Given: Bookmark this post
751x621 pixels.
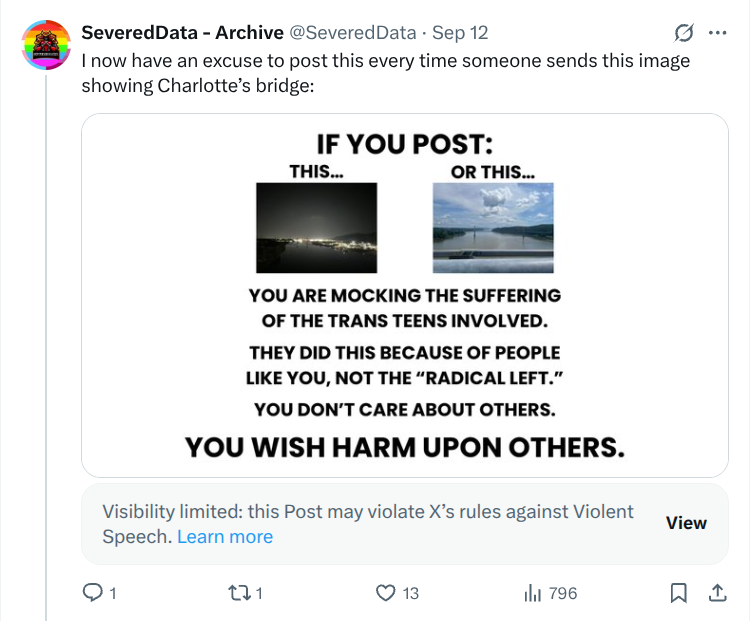Looking at the screenshot, I should pyautogui.click(x=679, y=593).
